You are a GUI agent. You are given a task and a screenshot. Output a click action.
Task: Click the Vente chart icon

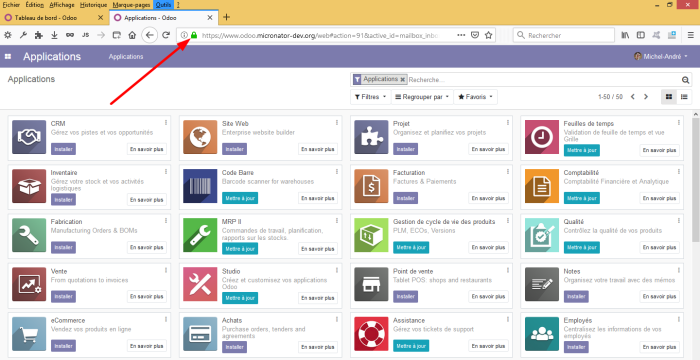click(x=29, y=285)
